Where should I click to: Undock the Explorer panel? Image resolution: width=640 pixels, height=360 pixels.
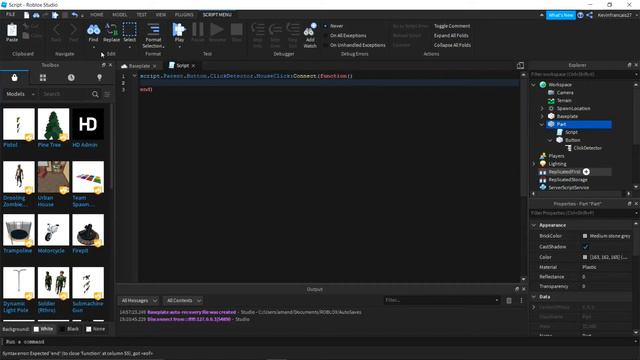point(629,65)
